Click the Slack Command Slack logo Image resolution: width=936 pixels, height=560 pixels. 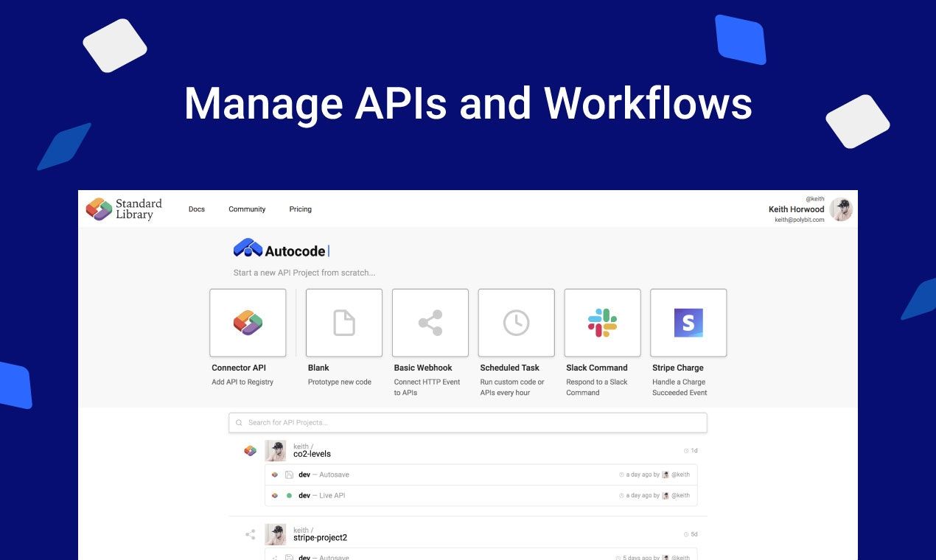602,322
